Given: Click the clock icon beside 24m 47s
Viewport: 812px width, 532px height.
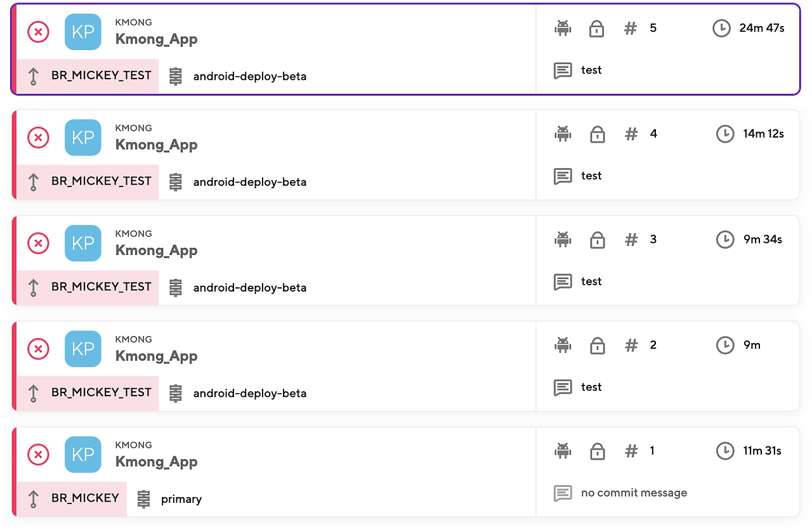Looking at the screenshot, I should [722, 29].
